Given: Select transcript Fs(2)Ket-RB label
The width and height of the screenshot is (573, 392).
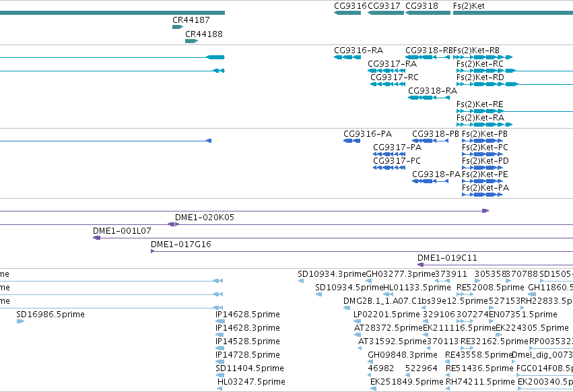Looking at the screenshot, I should tap(477, 51).
